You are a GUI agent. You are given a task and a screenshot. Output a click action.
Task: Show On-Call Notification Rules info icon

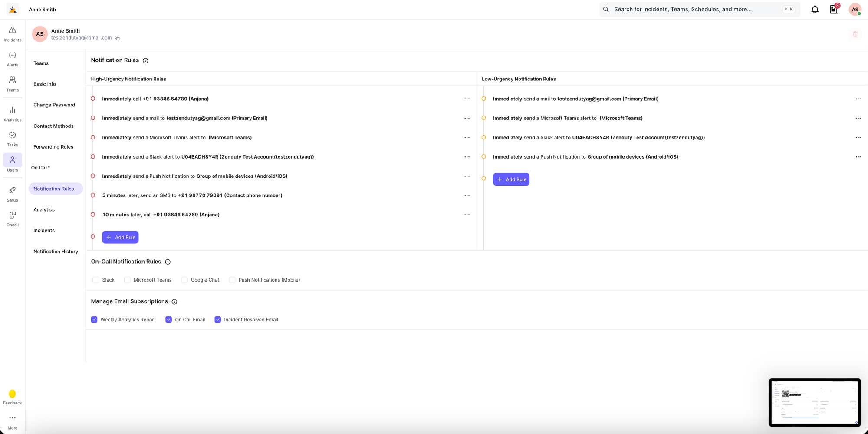point(168,262)
